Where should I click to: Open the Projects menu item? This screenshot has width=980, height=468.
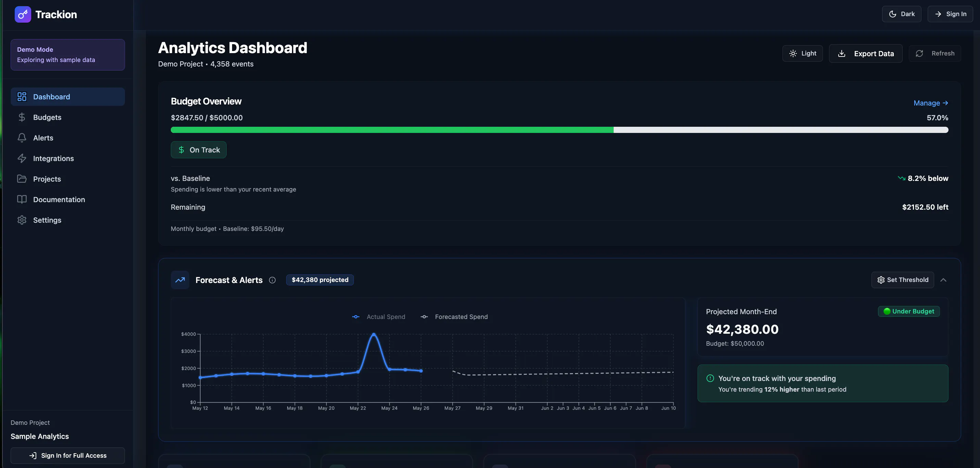pyautogui.click(x=68, y=179)
